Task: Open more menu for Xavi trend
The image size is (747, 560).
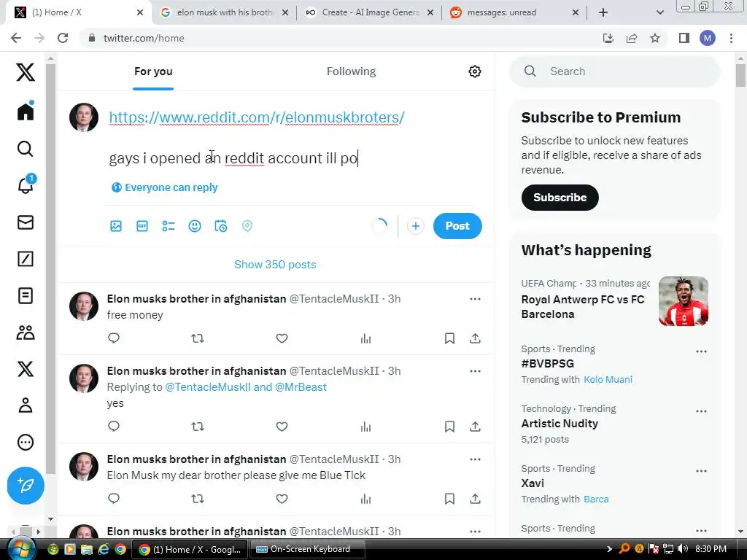Action: tap(701, 472)
